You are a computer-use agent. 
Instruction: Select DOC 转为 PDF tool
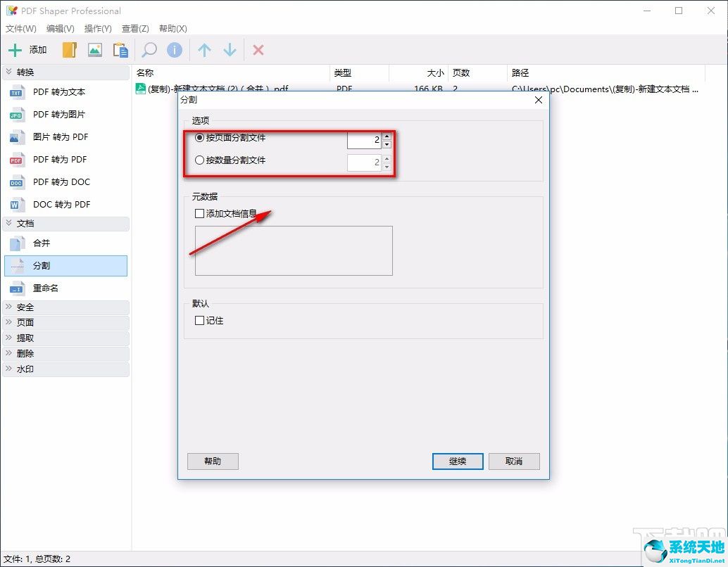[x=65, y=205]
